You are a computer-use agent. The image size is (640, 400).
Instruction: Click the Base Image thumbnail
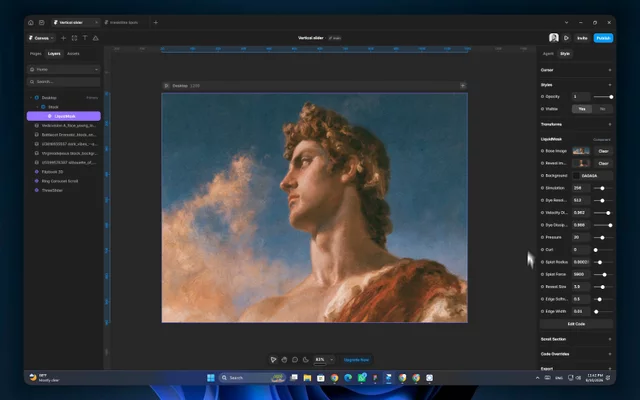coord(581,151)
